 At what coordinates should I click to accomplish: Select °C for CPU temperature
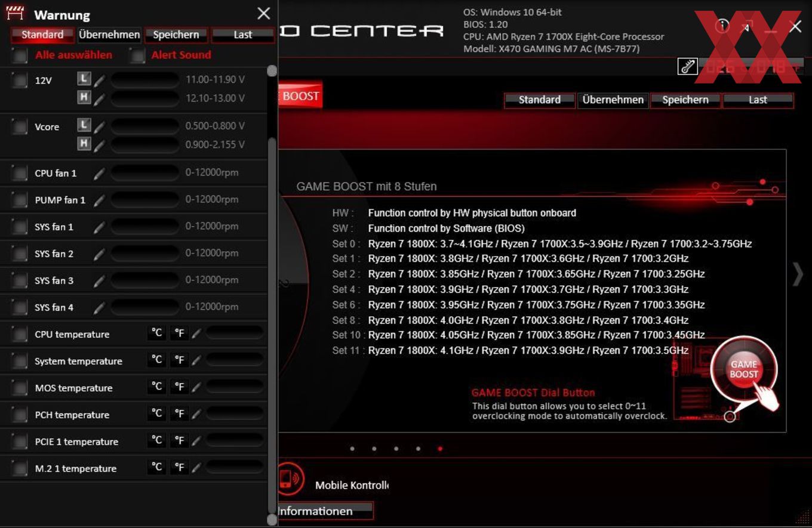click(156, 333)
